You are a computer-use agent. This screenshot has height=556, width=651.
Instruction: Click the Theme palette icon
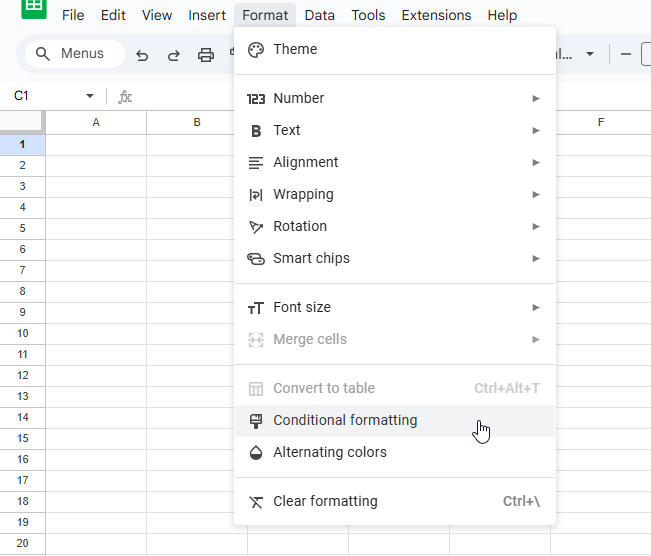pos(256,50)
